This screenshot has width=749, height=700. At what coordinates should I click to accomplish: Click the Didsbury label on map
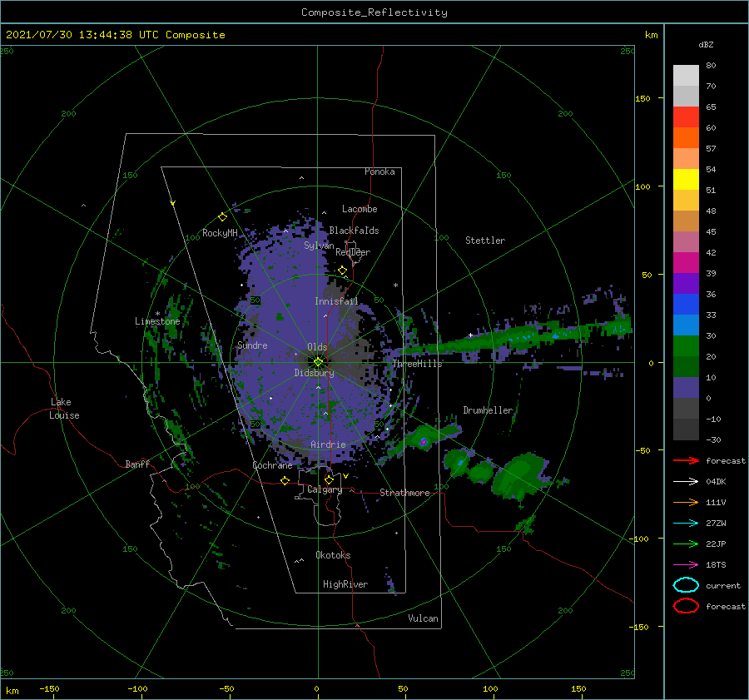(314, 373)
